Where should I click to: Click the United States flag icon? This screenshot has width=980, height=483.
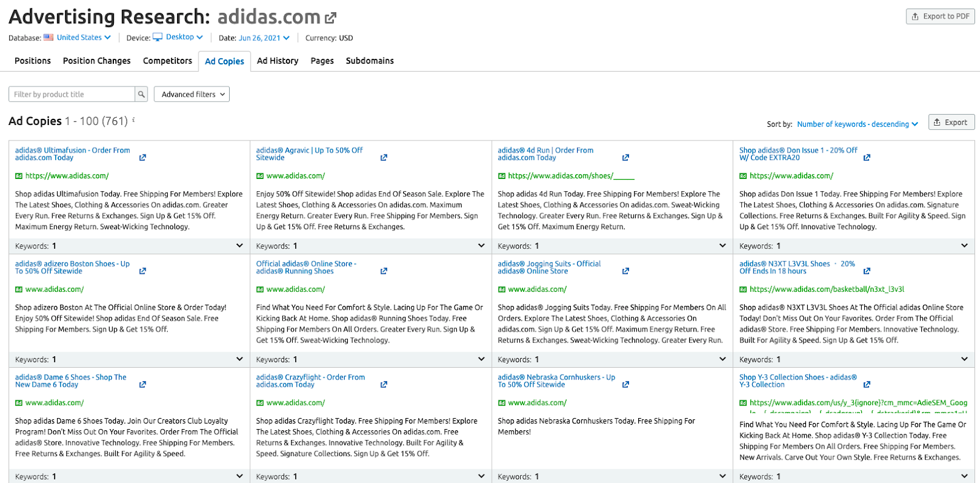click(48, 37)
